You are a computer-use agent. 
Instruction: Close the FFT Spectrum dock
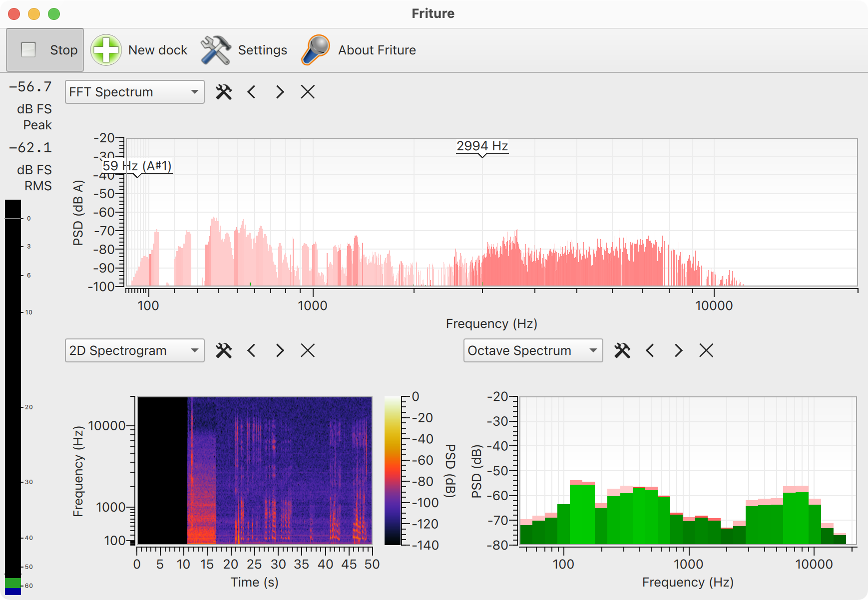(308, 92)
